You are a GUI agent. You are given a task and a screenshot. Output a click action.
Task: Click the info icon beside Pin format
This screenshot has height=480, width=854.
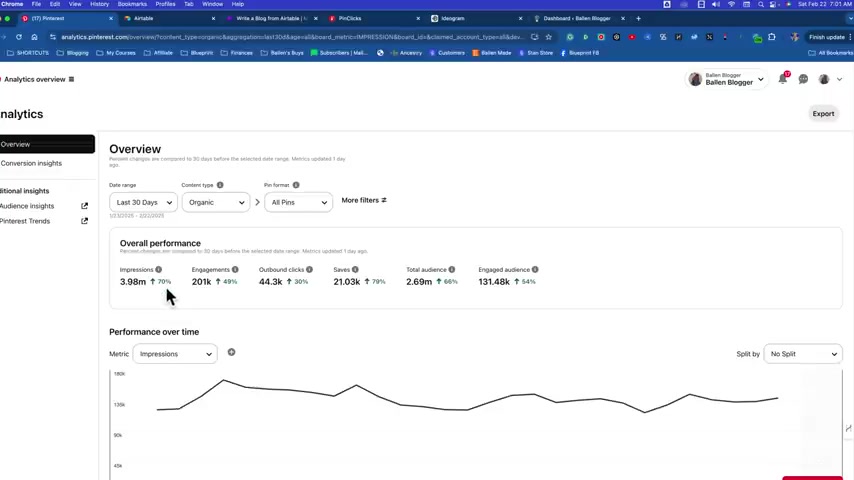tap(296, 185)
